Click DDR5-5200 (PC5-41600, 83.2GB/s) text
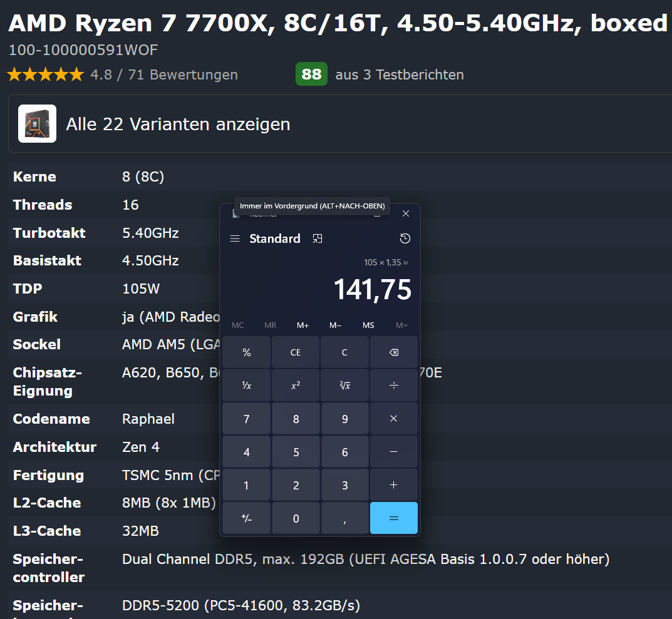 click(x=241, y=605)
